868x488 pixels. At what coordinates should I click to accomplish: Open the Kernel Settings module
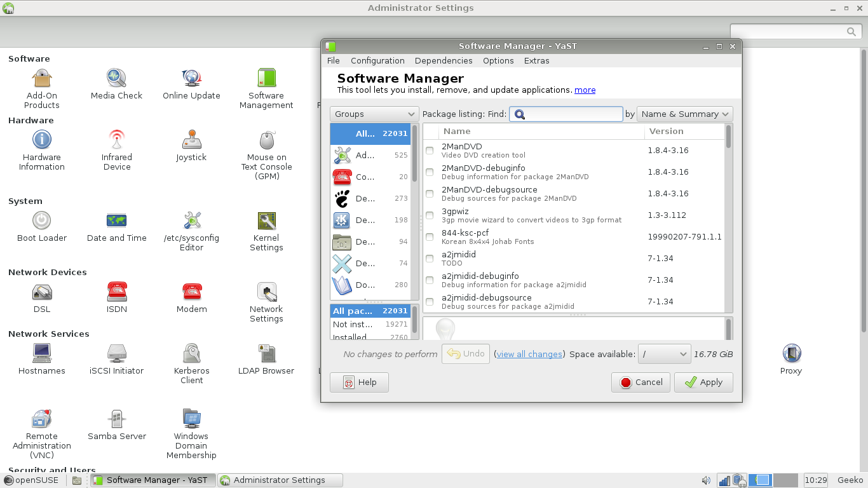click(266, 229)
